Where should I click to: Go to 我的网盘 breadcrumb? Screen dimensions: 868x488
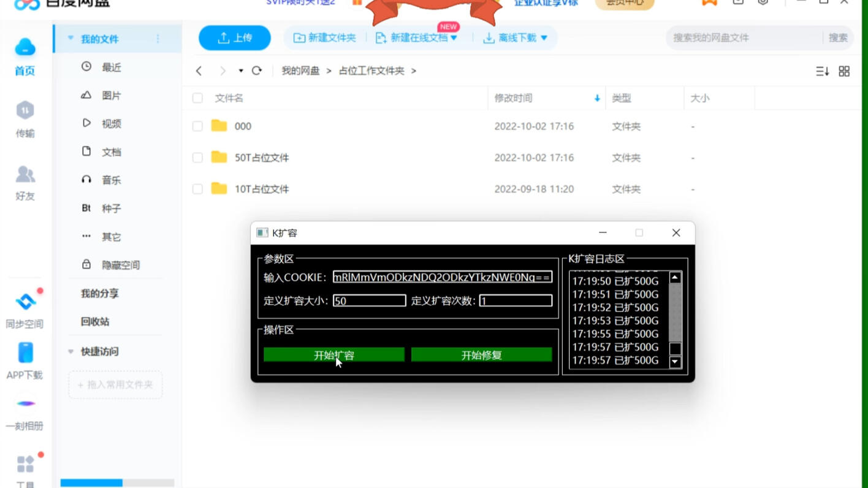pyautogui.click(x=300, y=71)
